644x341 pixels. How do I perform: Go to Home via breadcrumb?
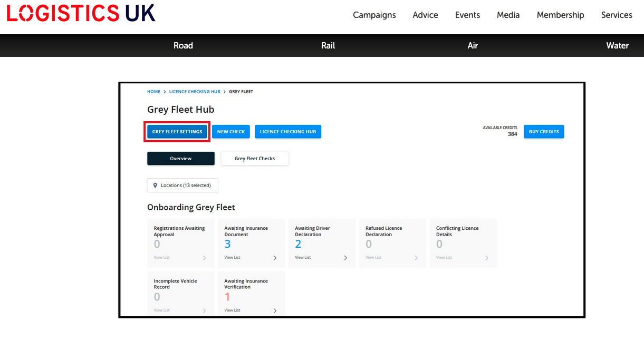click(153, 92)
